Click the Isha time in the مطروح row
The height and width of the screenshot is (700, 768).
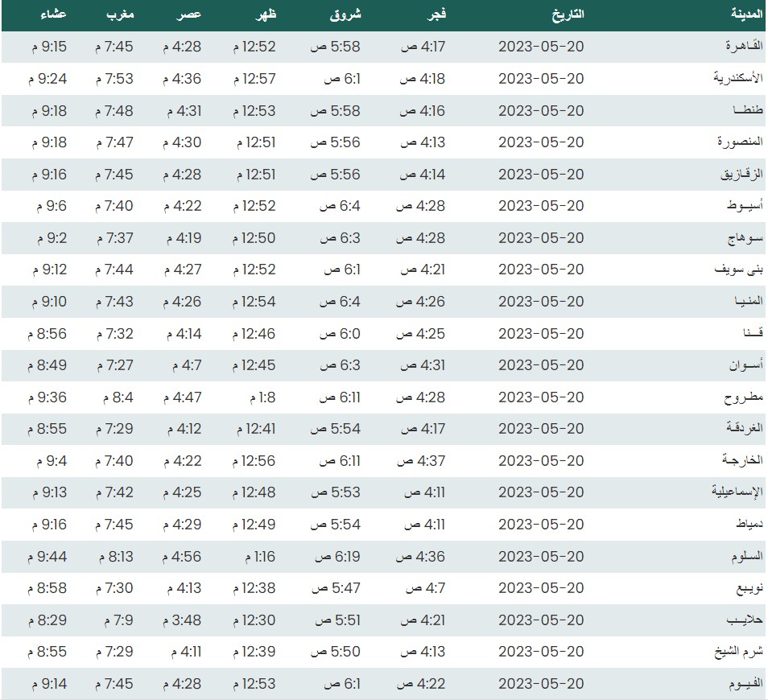pyautogui.click(x=47, y=397)
